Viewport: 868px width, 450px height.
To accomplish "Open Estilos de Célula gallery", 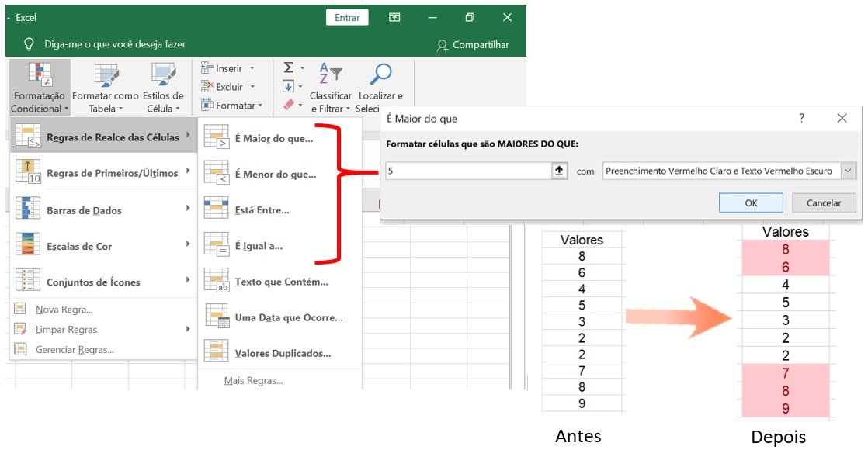I will coord(164,76).
